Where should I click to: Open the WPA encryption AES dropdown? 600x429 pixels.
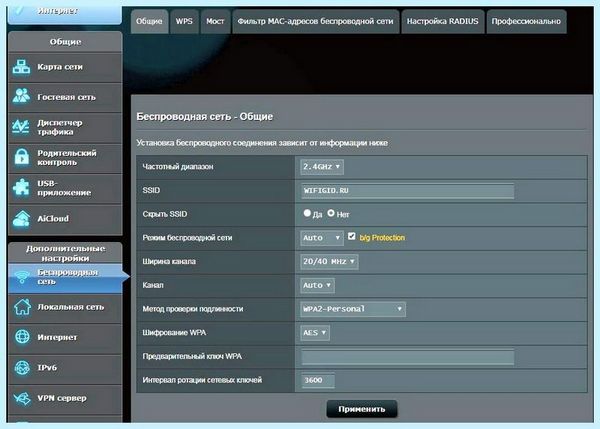tap(315, 333)
